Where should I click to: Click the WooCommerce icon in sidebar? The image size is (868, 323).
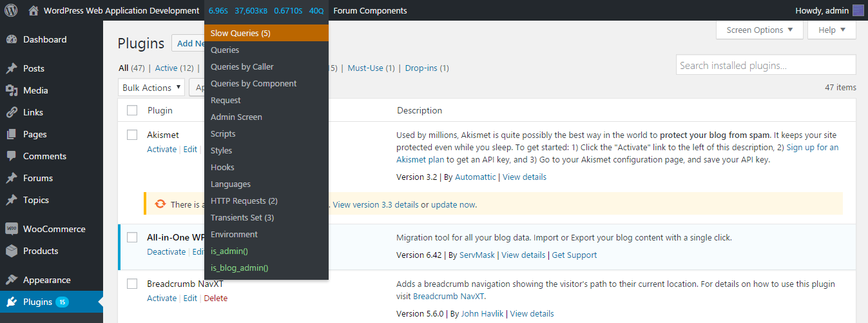coord(12,229)
